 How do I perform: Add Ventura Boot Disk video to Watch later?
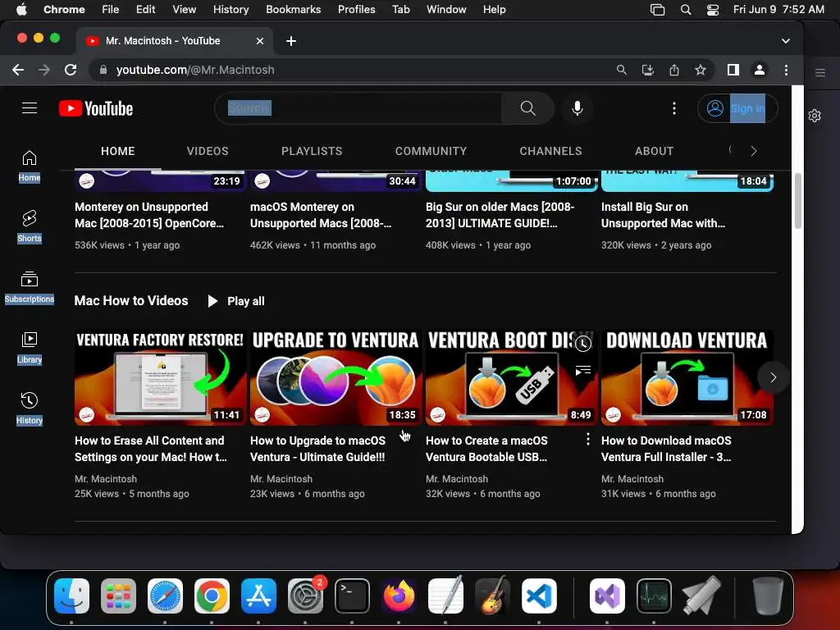coord(583,344)
